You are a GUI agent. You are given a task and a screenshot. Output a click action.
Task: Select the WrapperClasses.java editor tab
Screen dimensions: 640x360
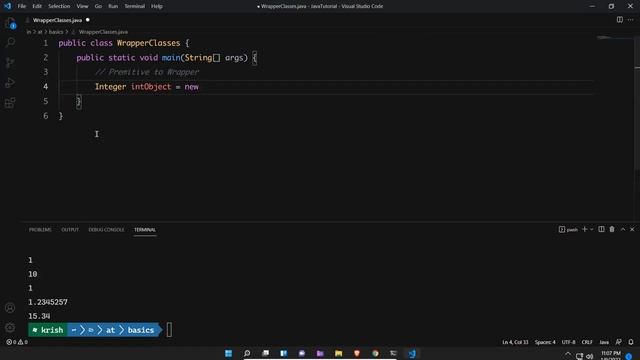pyautogui.click(x=57, y=20)
